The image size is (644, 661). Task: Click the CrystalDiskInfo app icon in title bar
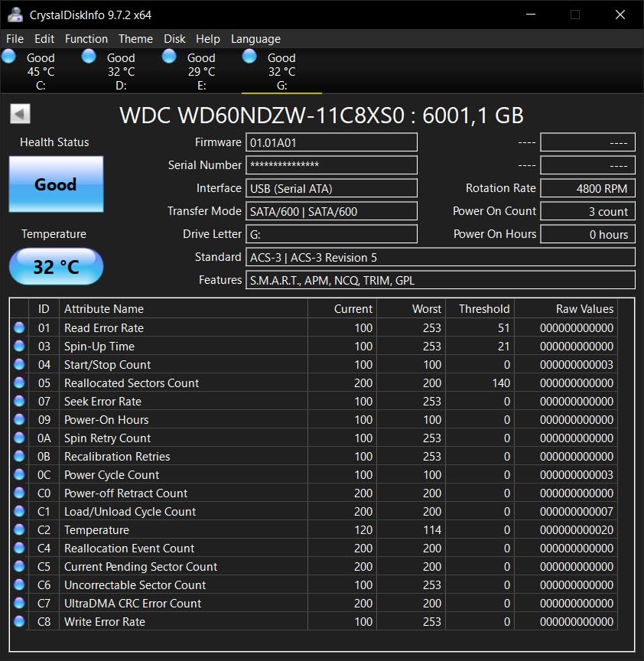point(15,15)
